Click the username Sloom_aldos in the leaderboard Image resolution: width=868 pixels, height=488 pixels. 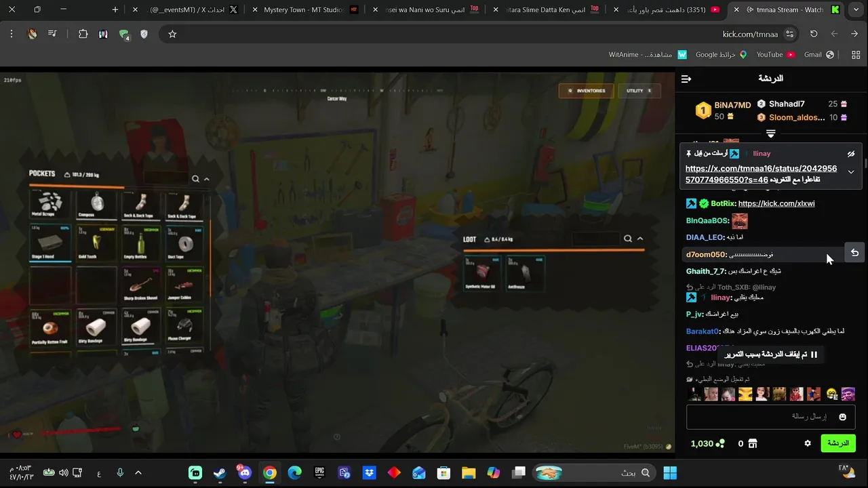(x=797, y=117)
